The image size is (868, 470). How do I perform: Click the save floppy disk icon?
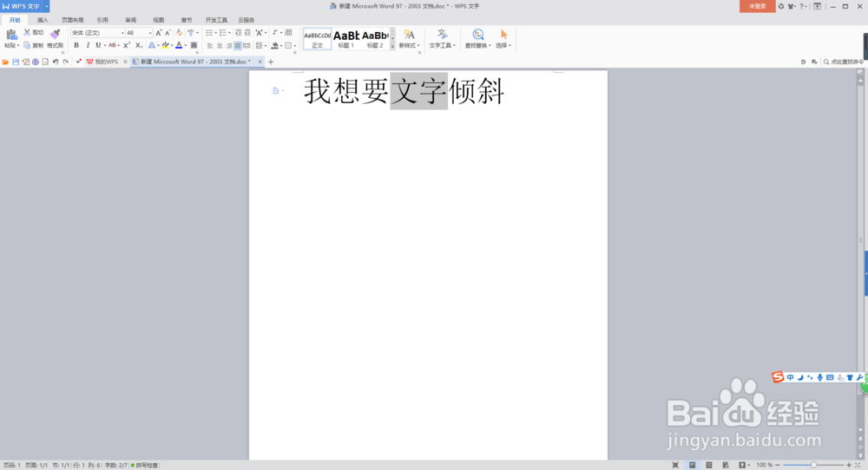(x=16, y=62)
